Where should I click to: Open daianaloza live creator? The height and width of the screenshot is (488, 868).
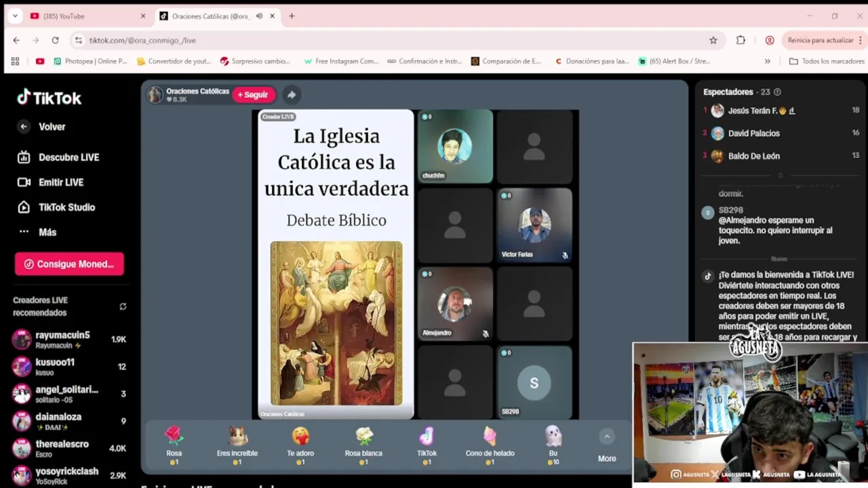coord(68,421)
